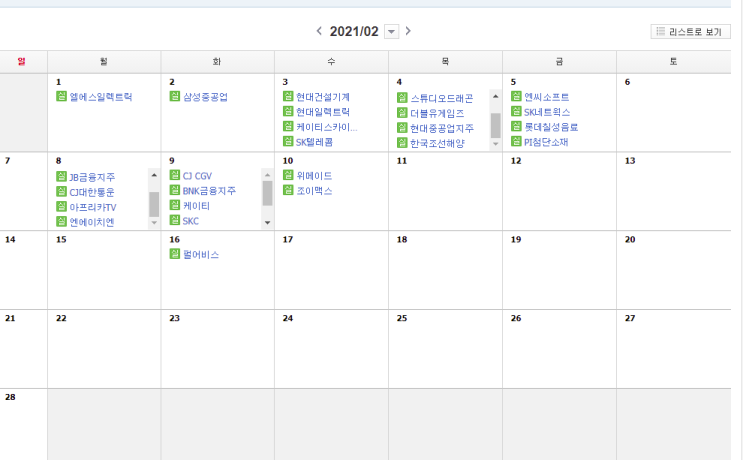Click the day 9 scrollbar thumb
Viewport: 743px width, 460px height.
268,193
